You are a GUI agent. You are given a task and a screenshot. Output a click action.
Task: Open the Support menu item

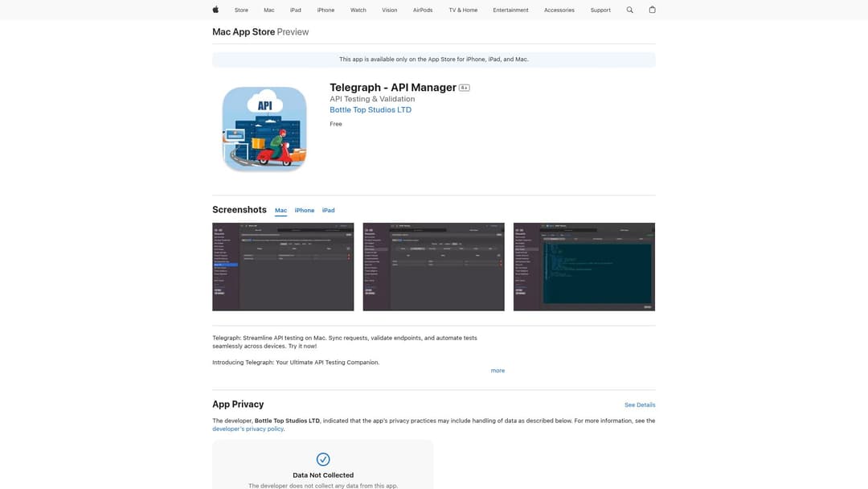pos(600,10)
